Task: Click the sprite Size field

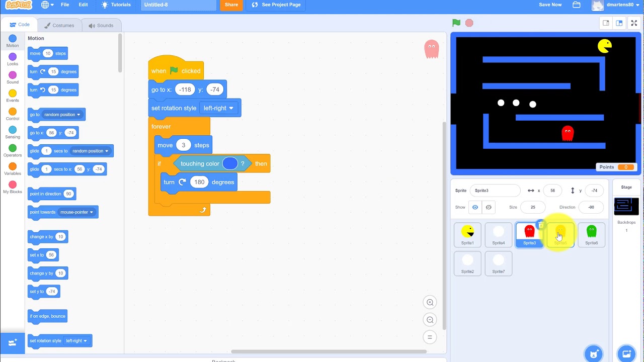Action: pos(533,207)
